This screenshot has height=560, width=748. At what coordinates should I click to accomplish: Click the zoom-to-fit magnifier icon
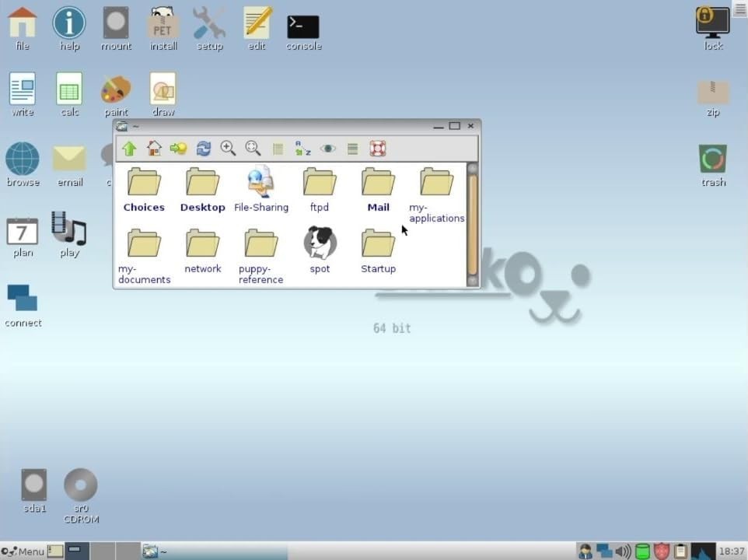pos(253,149)
